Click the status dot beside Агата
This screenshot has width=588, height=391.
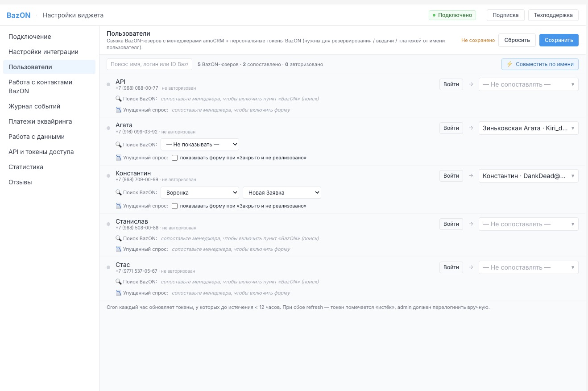[108, 128]
